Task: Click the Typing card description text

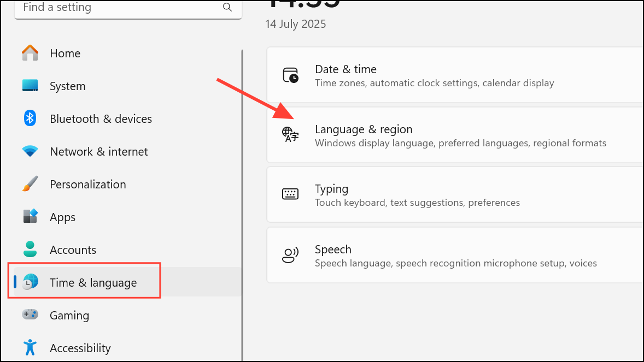Action: click(x=417, y=203)
